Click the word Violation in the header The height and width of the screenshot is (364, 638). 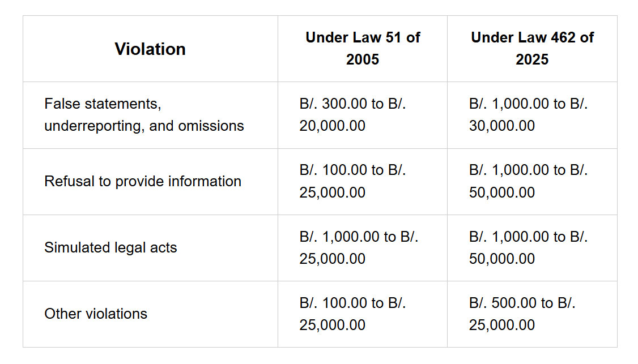click(150, 49)
